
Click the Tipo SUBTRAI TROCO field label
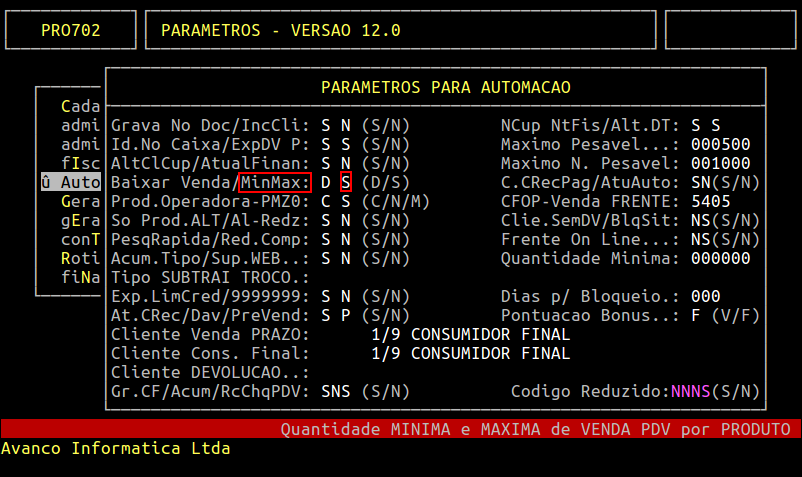(210, 277)
